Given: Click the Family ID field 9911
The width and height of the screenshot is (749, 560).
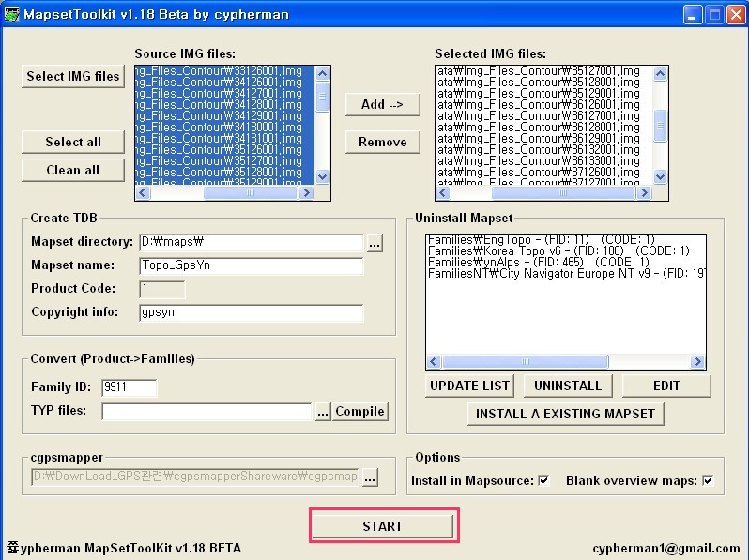Looking at the screenshot, I should [129, 387].
